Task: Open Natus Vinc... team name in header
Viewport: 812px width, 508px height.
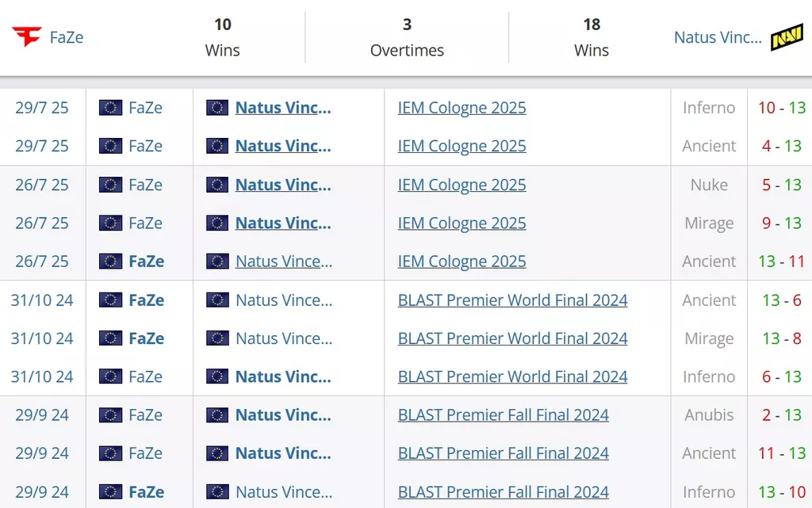Action: click(718, 37)
